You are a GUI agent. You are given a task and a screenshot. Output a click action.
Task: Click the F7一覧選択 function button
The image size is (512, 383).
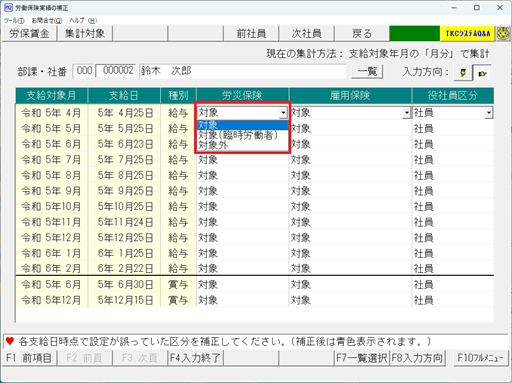[x=361, y=358]
